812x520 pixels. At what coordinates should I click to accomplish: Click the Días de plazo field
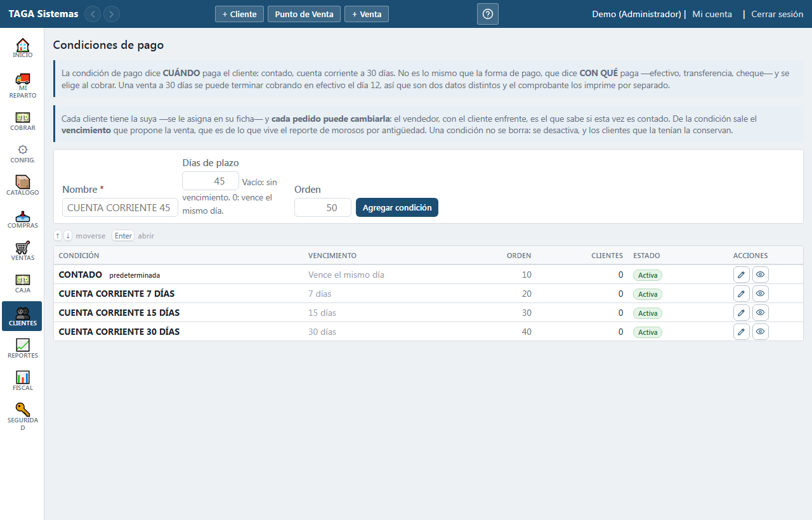tap(211, 181)
